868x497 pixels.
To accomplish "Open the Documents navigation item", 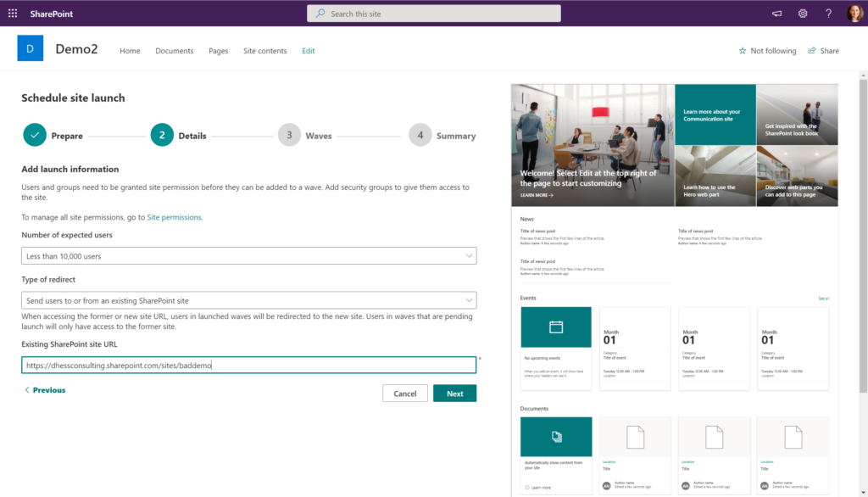I will (x=175, y=50).
